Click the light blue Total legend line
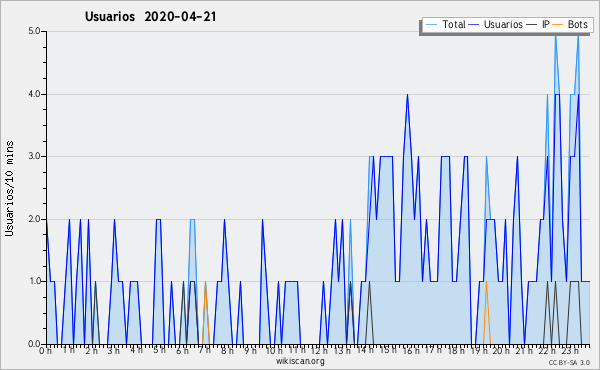Image resolution: width=600 pixels, height=370 pixels. (431, 24)
